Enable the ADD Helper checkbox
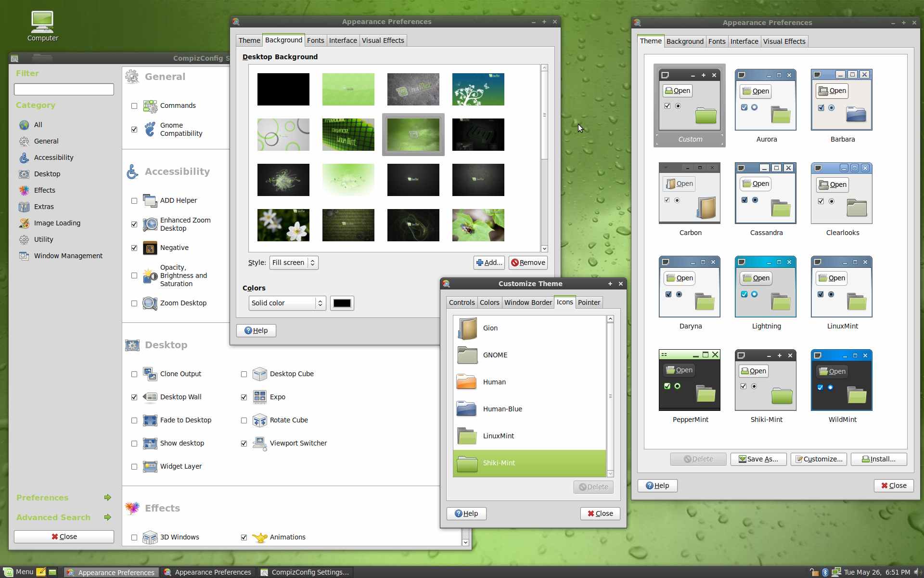Image resolution: width=924 pixels, height=578 pixels. pos(134,201)
